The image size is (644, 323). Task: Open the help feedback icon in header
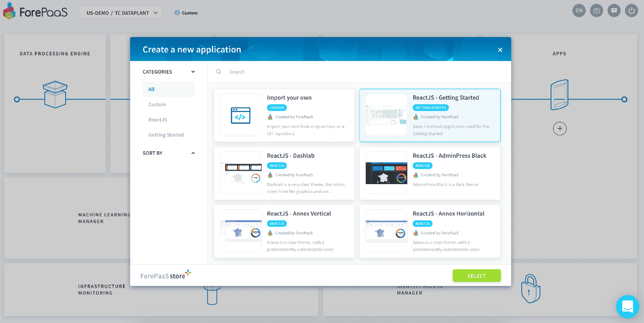(614, 11)
